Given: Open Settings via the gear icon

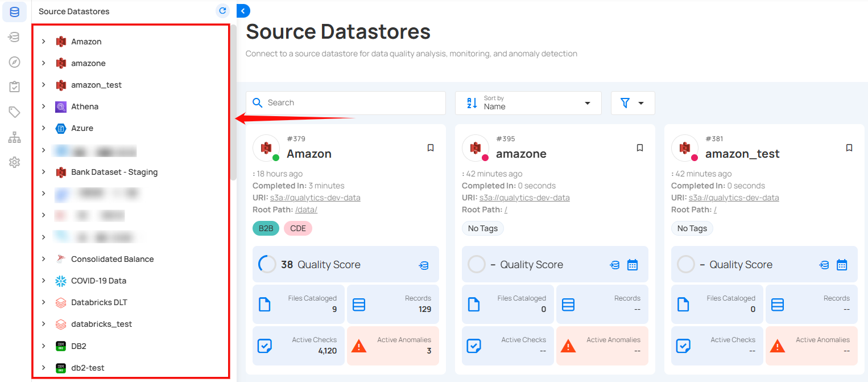Looking at the screenshot, I should (14, 162).
